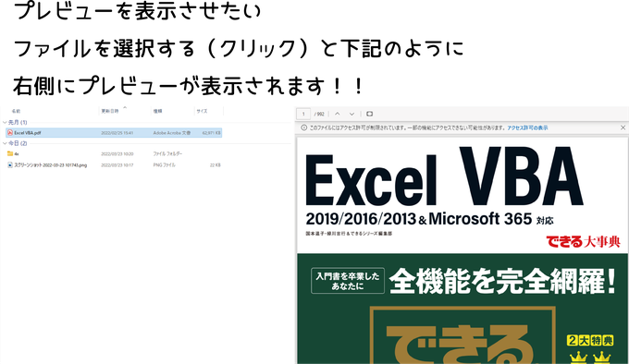629x364 pixels.
Task: Select the Excel VBA.pdf file name
Action: 27,132
